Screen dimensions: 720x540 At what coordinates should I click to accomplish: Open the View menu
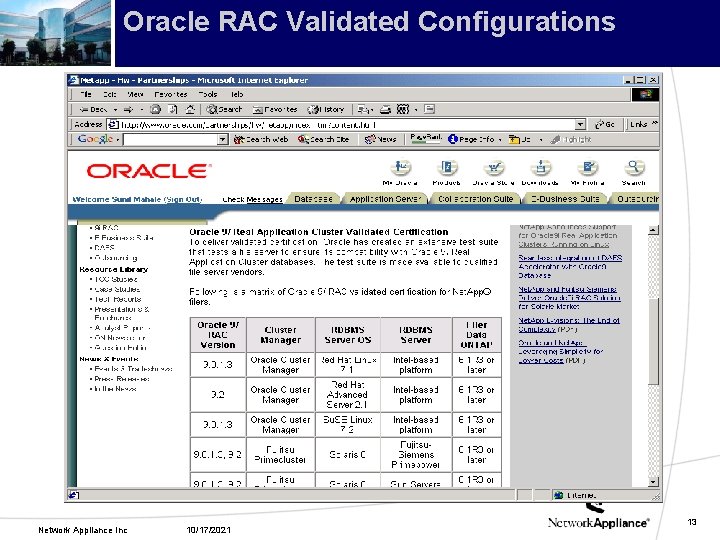point(135,94)
